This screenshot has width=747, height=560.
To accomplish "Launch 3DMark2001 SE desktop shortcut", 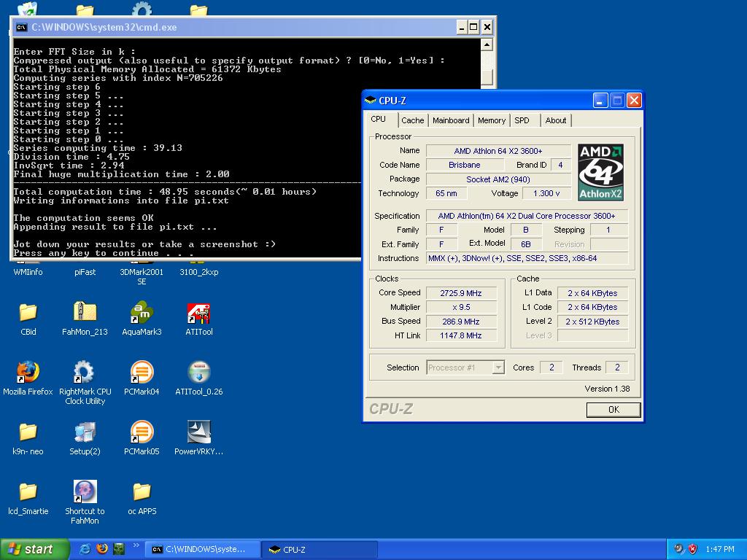I will [142, 276].
